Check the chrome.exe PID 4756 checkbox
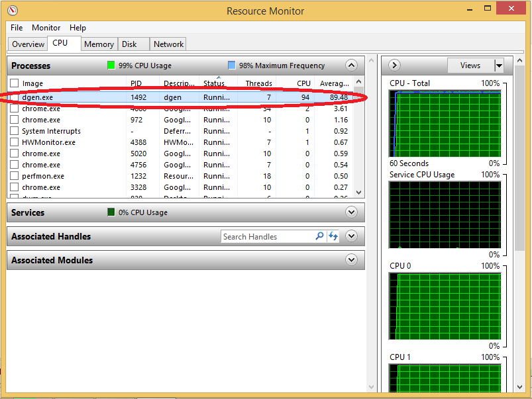Image resolution: width=532 pixels, height=399 pixels. (x=15, y=165)
